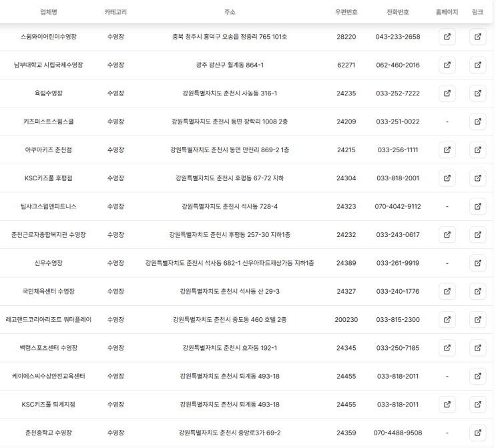
Task: Click address 강원특별자치도 춘천시 중앙로3가 69-2
Action: 230,433
